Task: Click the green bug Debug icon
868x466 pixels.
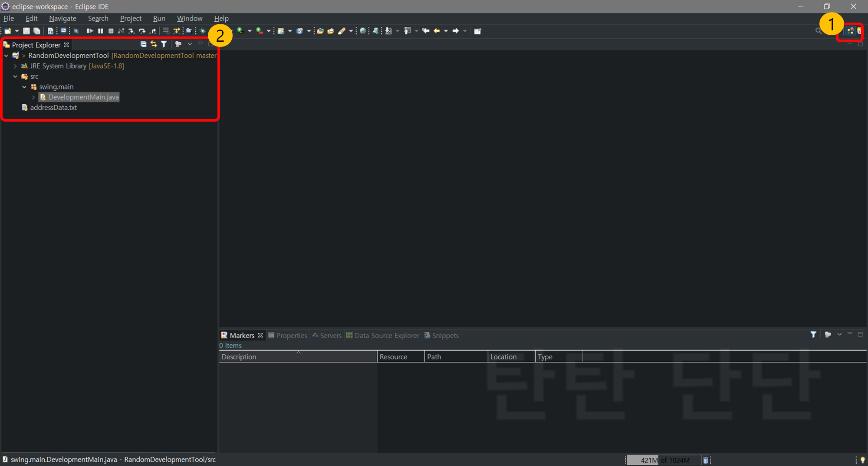Action: pos(203,31)
